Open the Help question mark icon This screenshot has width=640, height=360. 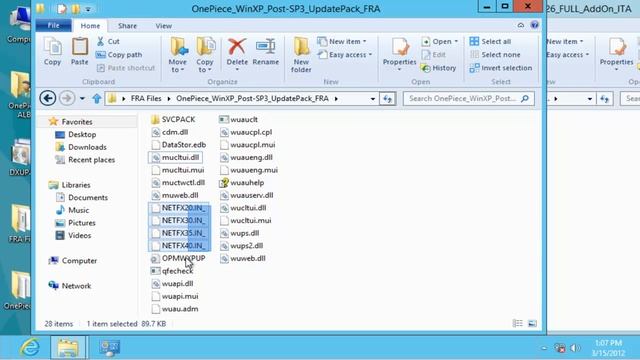534,25
